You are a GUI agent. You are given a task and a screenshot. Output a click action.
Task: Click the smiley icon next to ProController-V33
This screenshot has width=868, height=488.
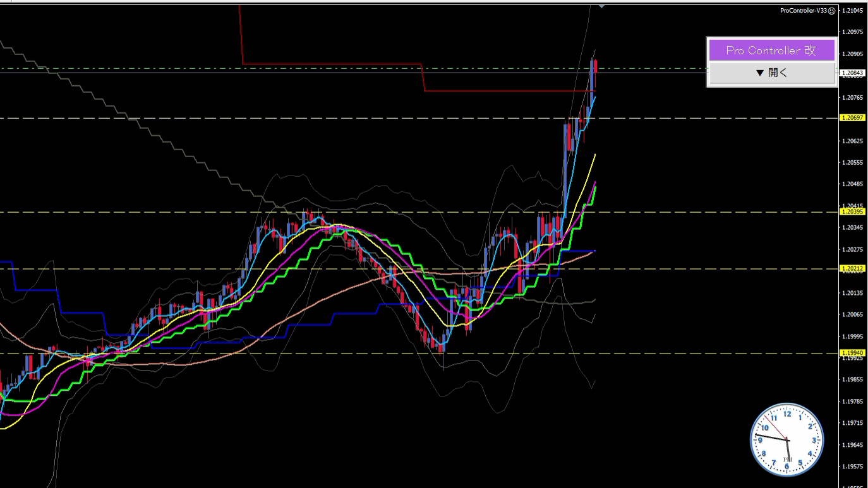click(x=832, y=11)
